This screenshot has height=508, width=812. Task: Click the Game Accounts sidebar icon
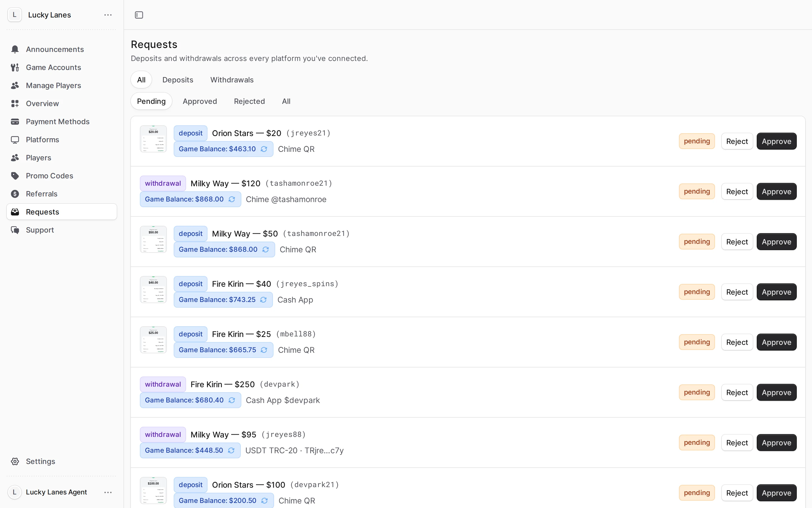click(15, 67)
